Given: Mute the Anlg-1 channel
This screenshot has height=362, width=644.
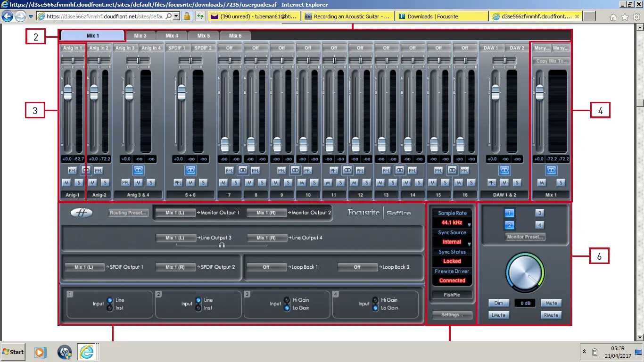Looking at the screenshot, I should click(x=66, y=182).
